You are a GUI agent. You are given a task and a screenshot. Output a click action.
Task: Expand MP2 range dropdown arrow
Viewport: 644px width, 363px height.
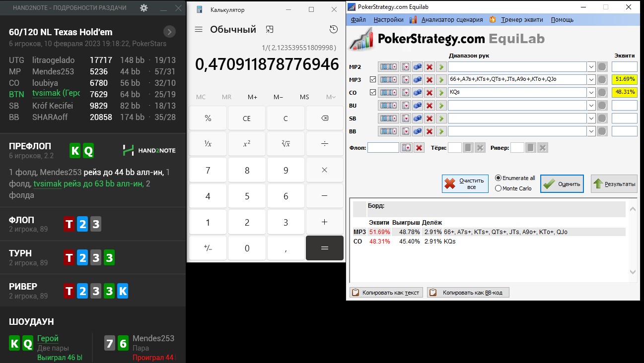[591, 67]
